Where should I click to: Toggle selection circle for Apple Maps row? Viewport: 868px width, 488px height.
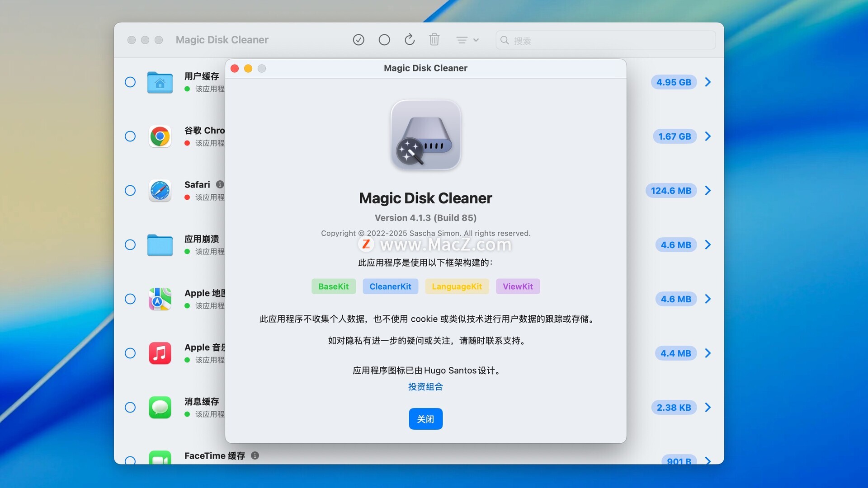click(x=130, y=299)
